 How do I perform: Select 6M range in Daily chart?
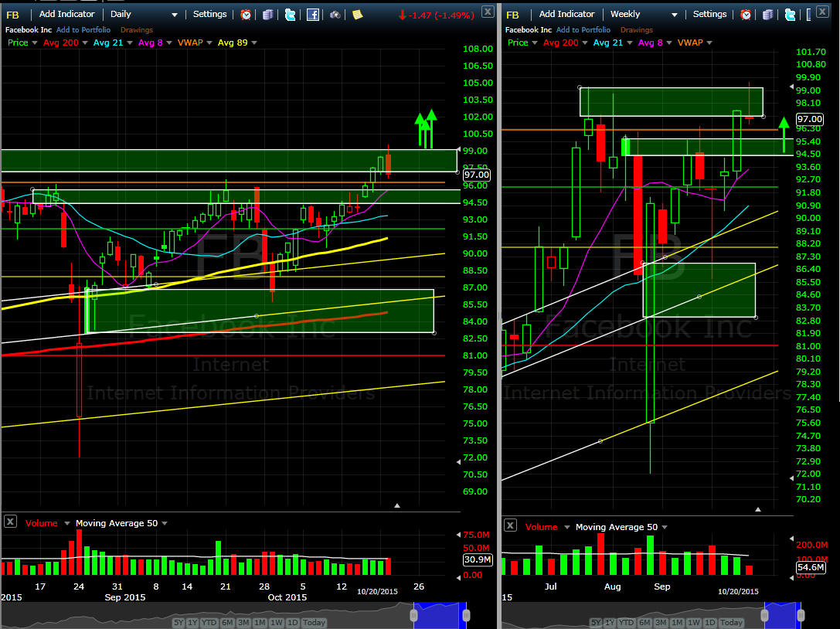227,623
